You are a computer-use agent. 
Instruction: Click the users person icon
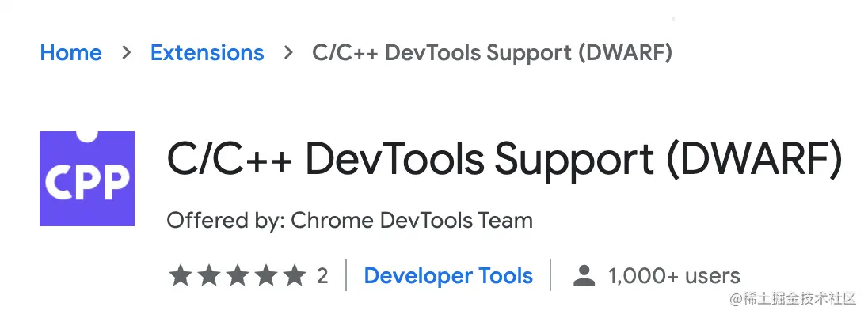pos(584,275)
